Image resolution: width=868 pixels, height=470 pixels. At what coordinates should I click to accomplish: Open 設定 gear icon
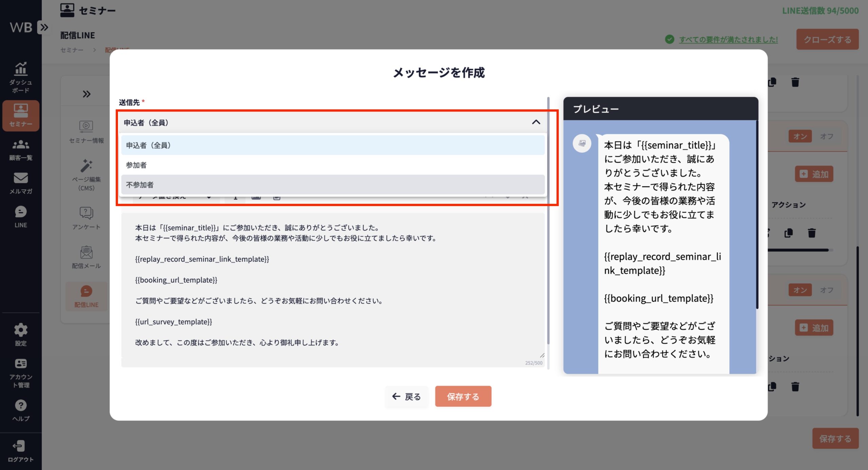(21, 330)
